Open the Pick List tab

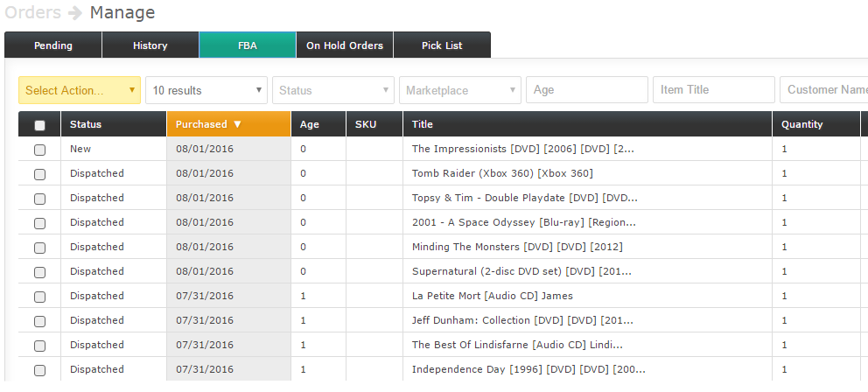(442, 45)
